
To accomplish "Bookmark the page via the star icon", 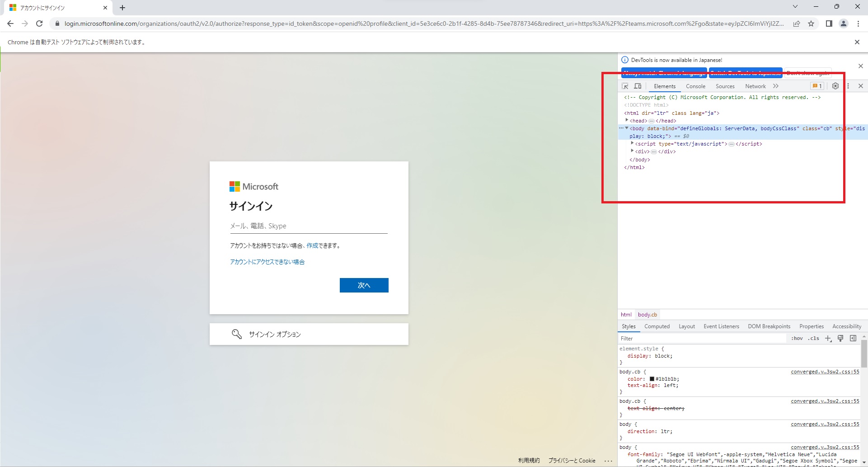I will pyautogui.click(x=811, y=24).
